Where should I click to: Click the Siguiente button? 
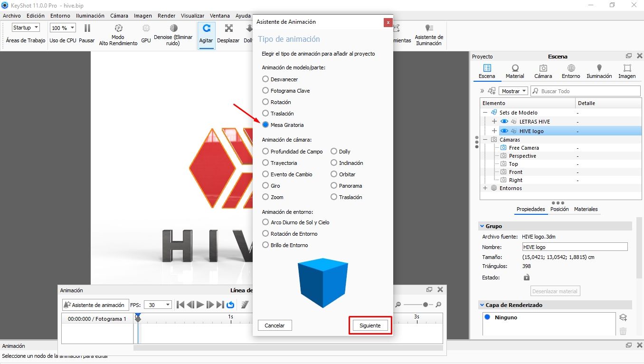coord(370,326)
